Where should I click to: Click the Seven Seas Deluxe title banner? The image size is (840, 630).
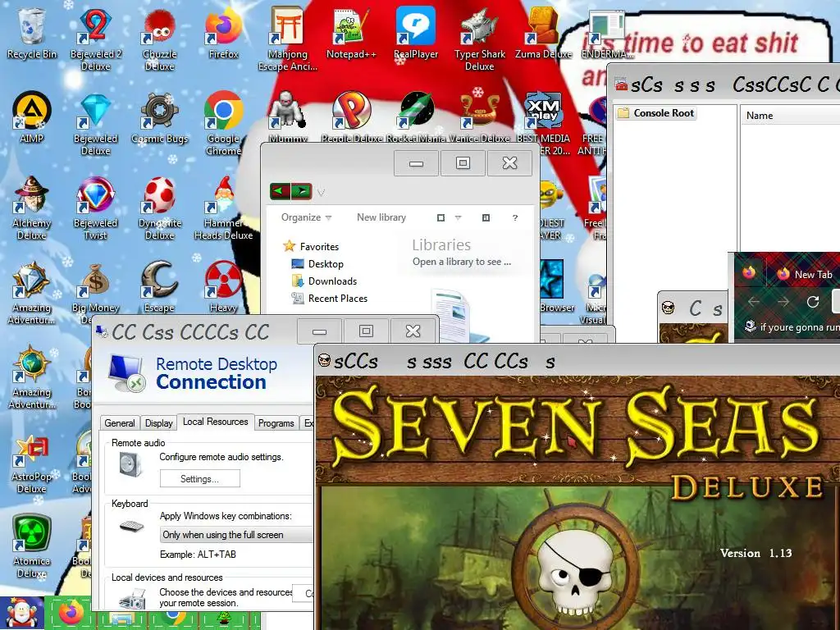click(577, 428)
